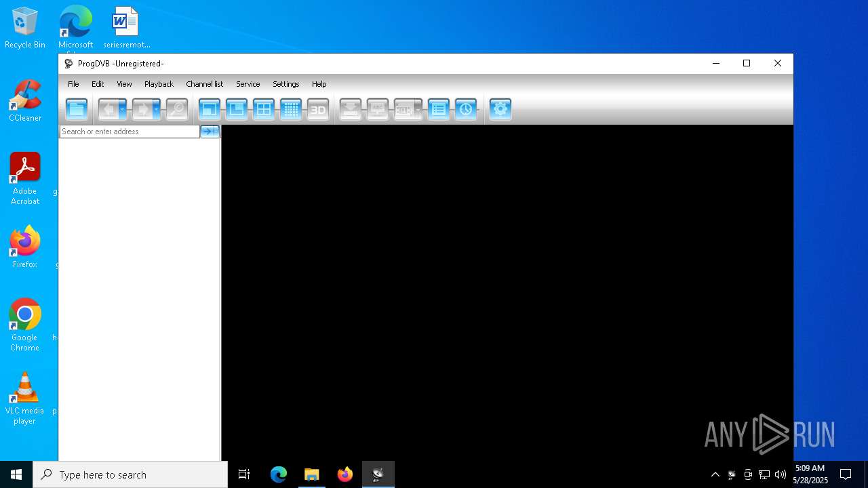
Task: Click the forward navigation arrow button
Action: [142, 109]
